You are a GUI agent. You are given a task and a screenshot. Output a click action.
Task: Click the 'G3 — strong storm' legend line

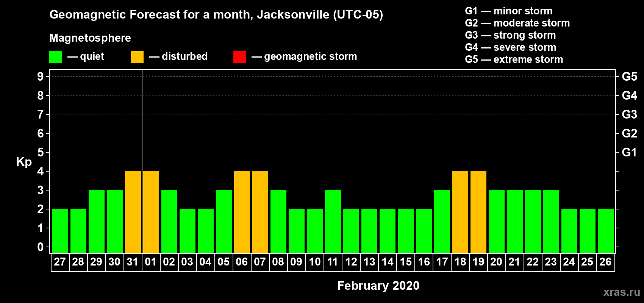coord(510,35)
